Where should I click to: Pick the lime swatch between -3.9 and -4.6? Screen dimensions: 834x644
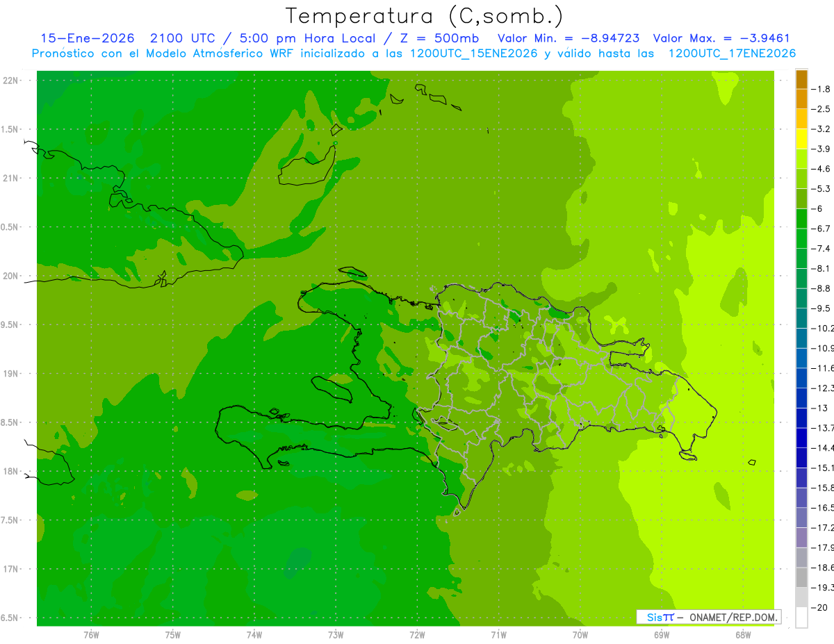[801, 159]
